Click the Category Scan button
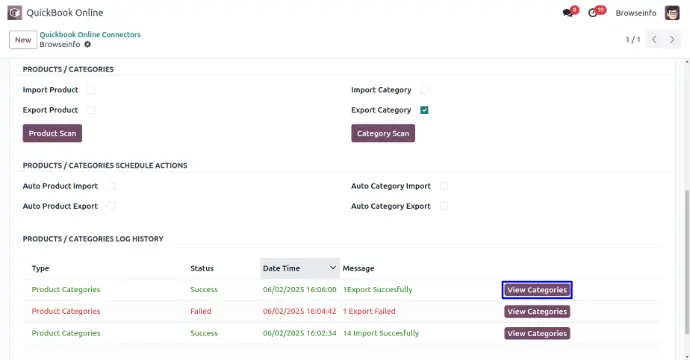690x360 pixels. pos(383,133)
